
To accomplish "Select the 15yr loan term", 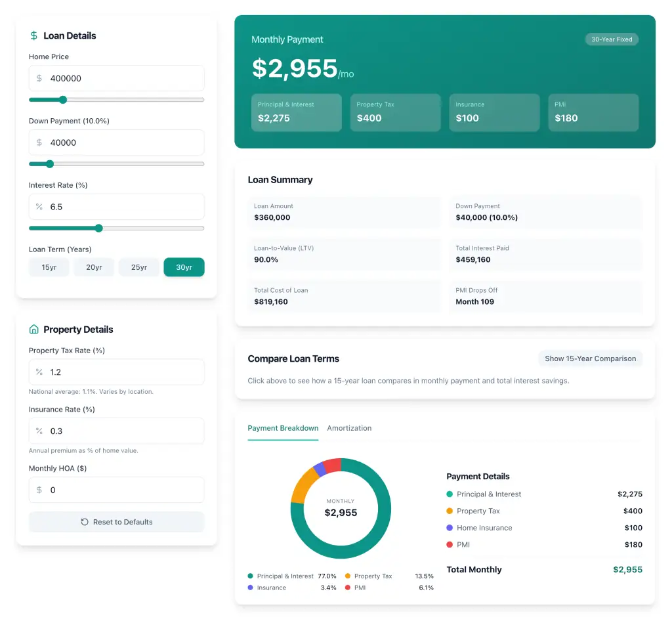I will click(x=49, y=267).
